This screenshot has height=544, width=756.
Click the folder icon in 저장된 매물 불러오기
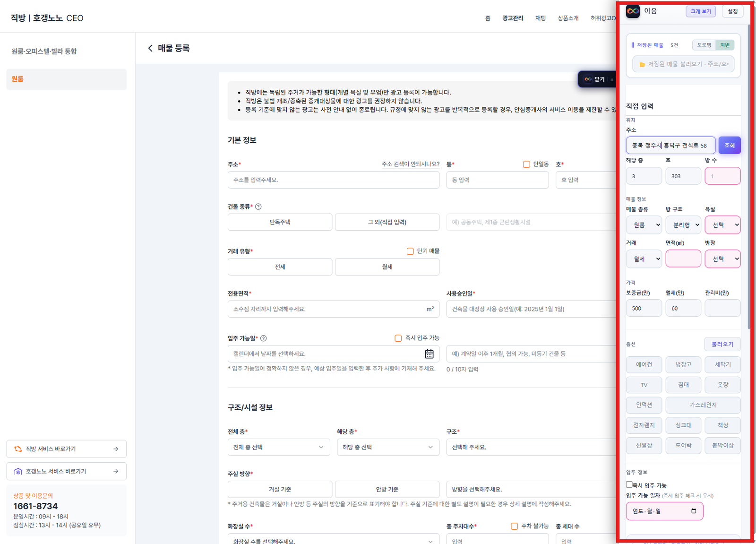click(642, 64)
